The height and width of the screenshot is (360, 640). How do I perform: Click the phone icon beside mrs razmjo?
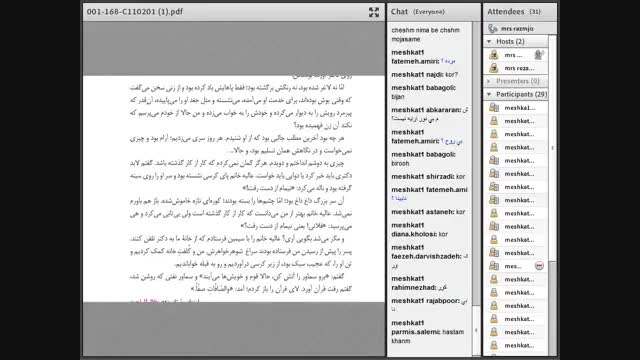(x=493, y=29)
